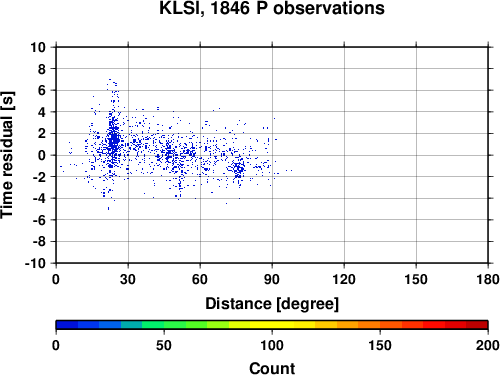This screenshot has height=375, width=500.
Task: Click the x-axis tick label '90'
Action: coord(272,279)
